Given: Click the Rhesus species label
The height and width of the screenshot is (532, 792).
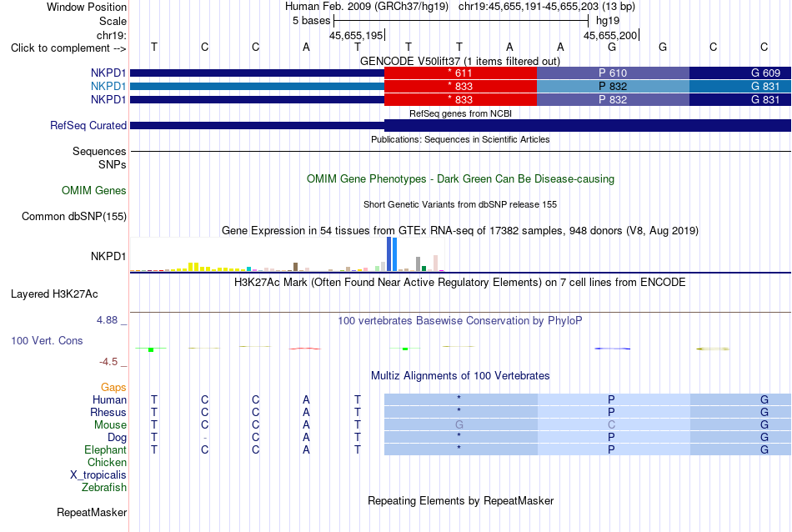Looking at the screenshot, I should pyautogui.click(x=108, y=412).
